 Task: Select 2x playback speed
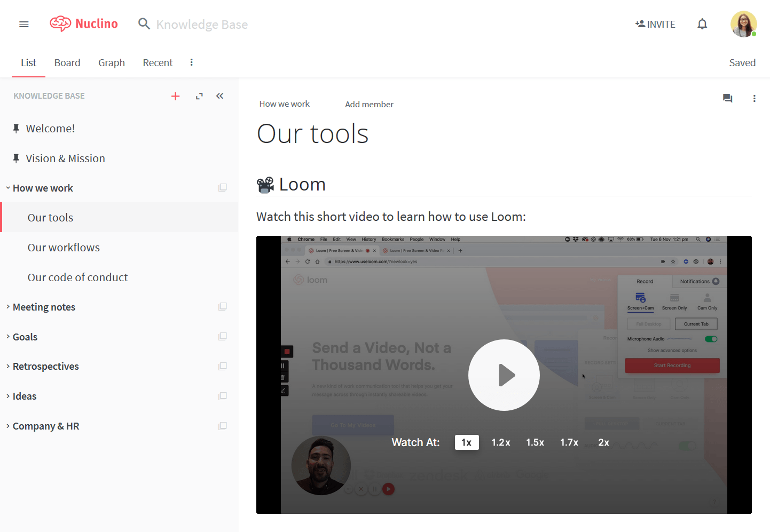pyautogui.click(x=604, y=442)
